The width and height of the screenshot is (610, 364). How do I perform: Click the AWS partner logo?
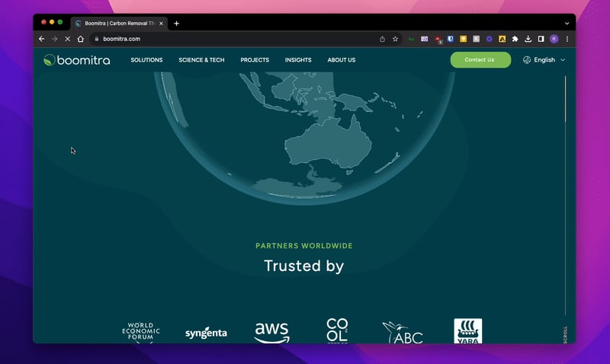click(x=272, y=333)
